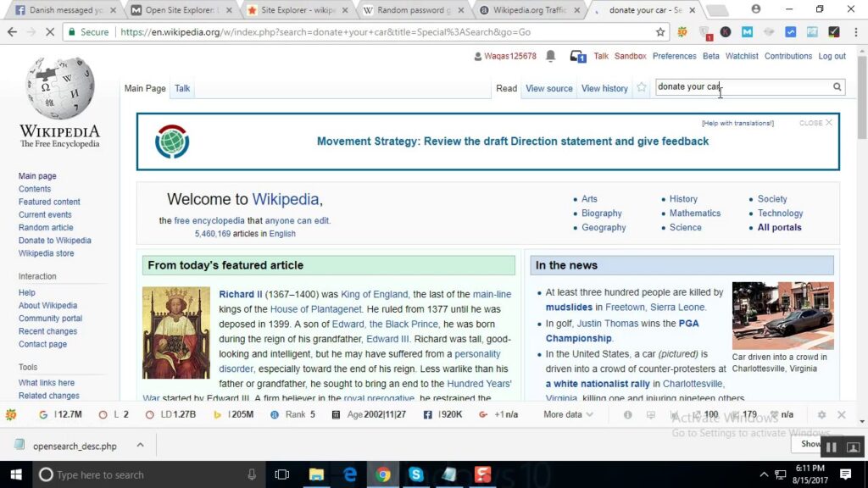Open SEOquake bar settings gear
Viewport: 868px width, 488px height.
click(821, 414)
